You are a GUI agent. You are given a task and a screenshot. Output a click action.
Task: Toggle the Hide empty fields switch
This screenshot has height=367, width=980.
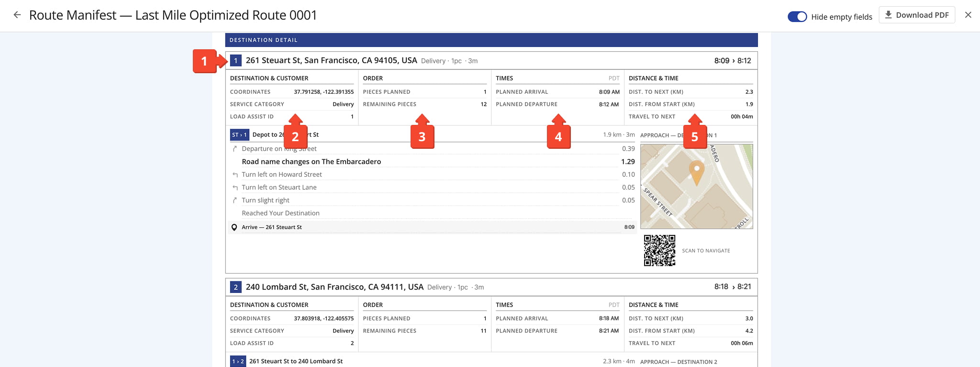coord(797,17)
